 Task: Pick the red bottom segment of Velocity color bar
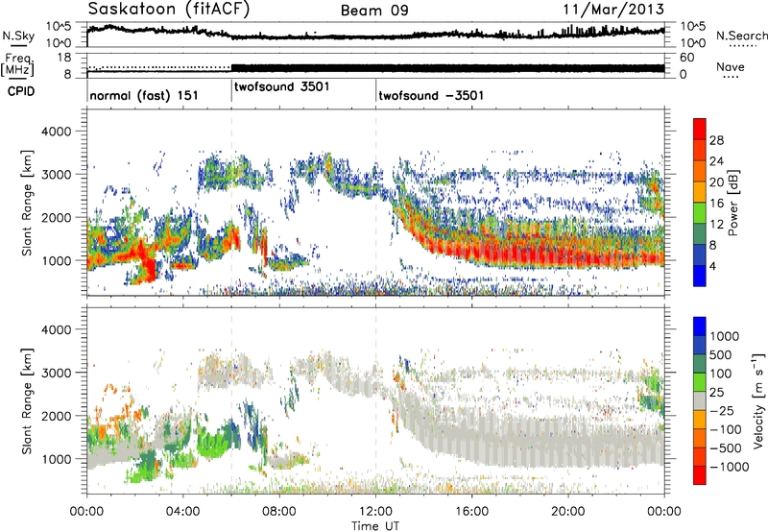[700, 475]
